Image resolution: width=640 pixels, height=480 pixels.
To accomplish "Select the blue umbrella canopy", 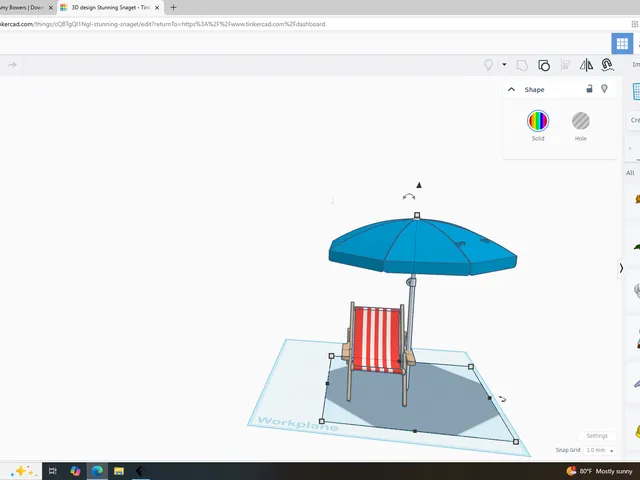I will click(422, 247).
